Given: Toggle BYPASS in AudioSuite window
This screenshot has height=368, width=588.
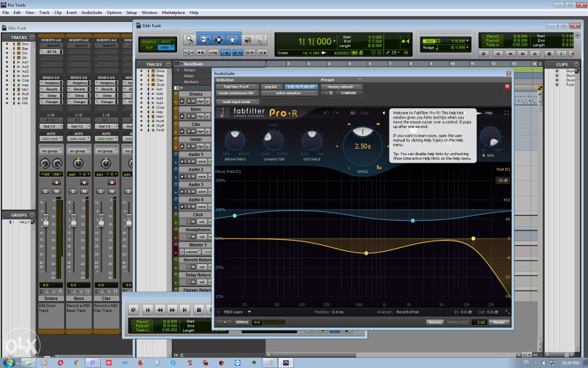Looking at the screenshot, I should (x=243, y=322).
